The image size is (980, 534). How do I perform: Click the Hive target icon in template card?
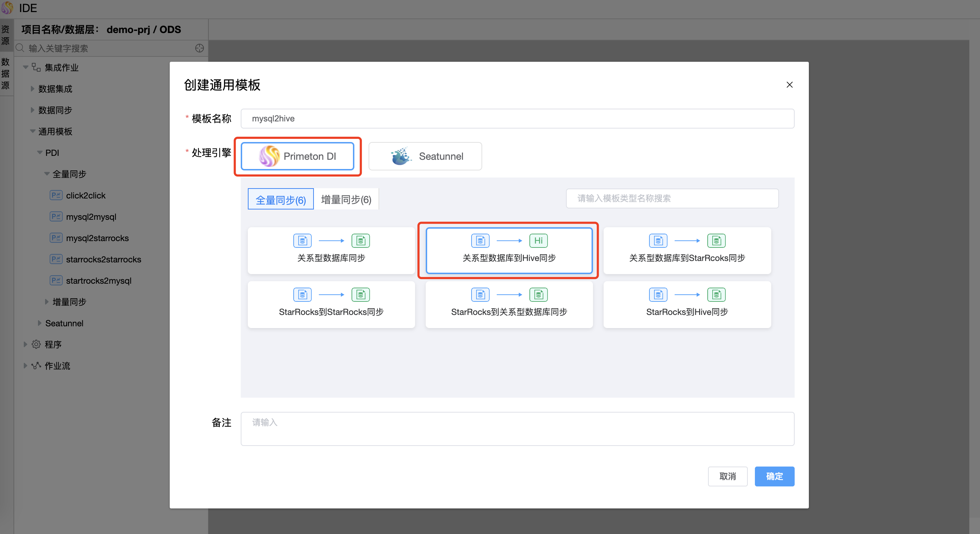pos(538,240)
